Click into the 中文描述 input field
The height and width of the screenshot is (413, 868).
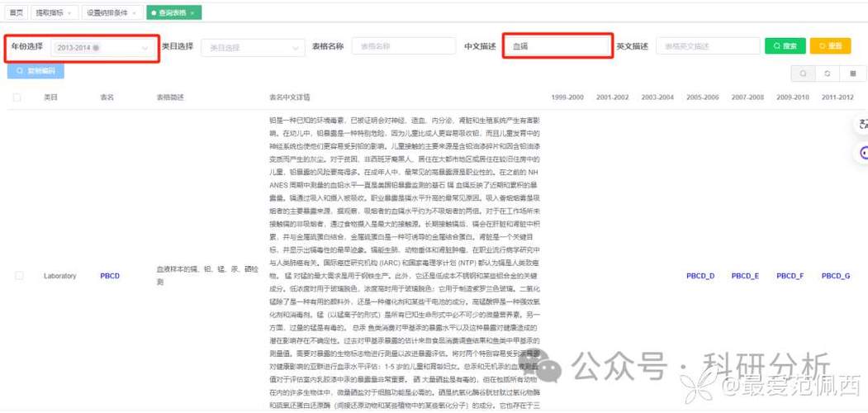click(558, 46)
